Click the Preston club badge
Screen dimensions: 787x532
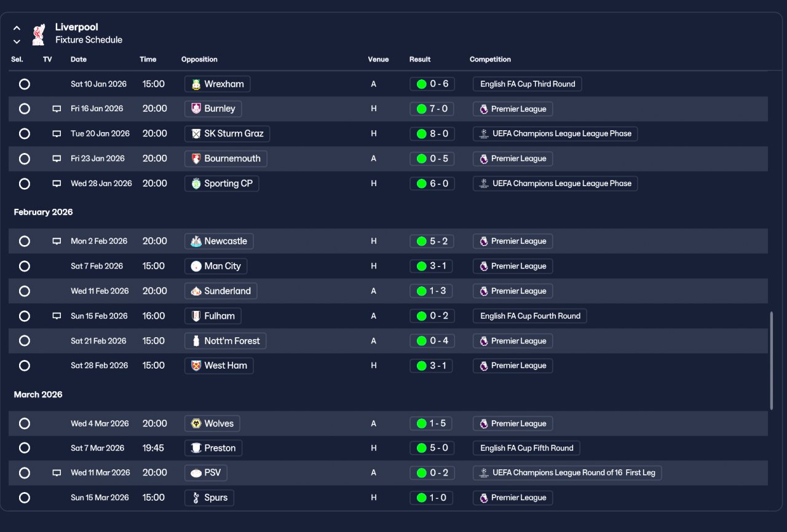tap(196, 448)
